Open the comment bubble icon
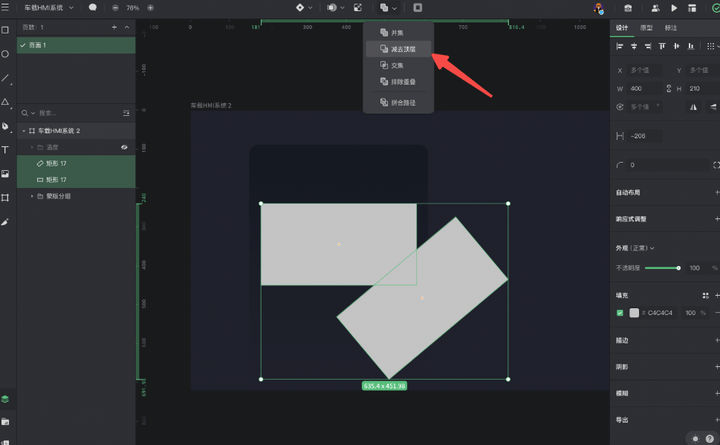The width and height of the screenshot is (720, 445). (x=93, y=7)
